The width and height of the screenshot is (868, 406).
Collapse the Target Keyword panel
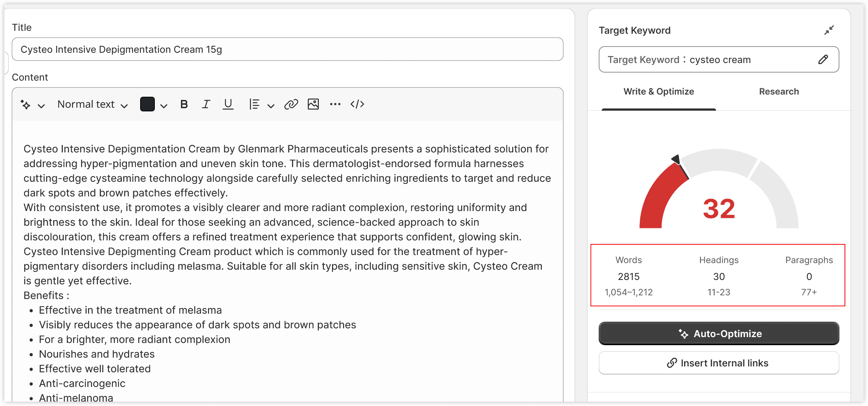[829, 30]
